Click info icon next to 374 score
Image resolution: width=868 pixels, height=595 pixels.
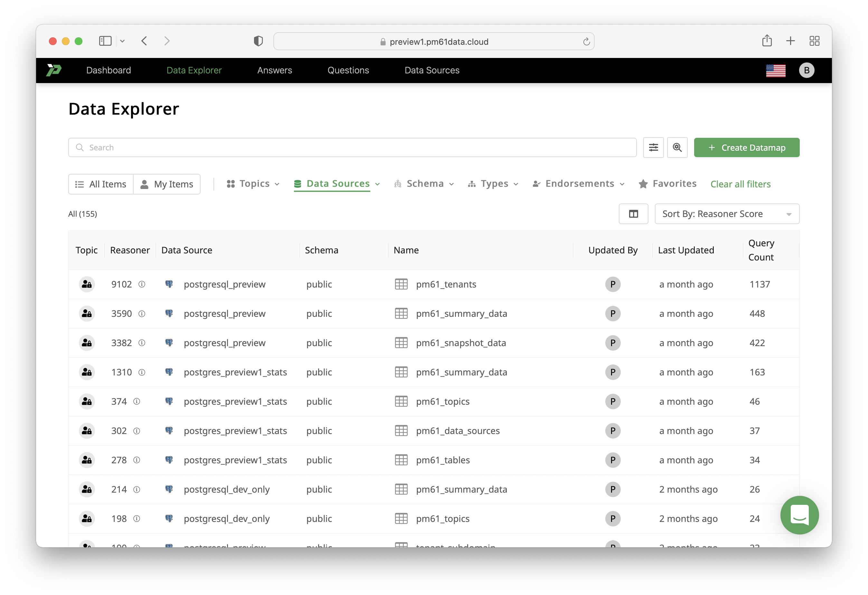(137, 401)
